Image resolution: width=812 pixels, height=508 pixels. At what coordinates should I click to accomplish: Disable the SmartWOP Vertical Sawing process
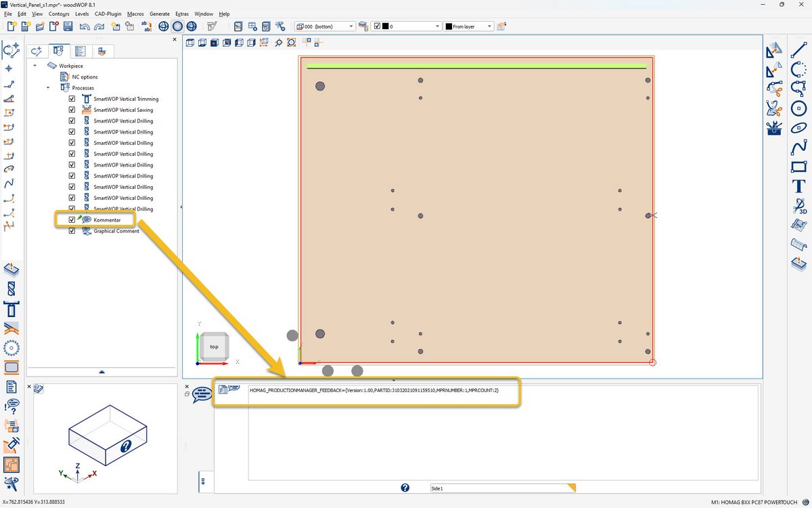[72, 109]
